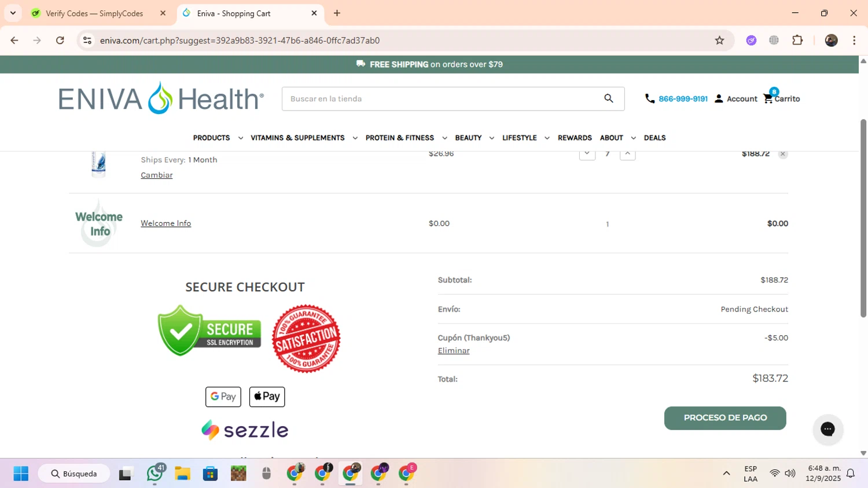
Task: Close the Eniva - Shopping Cart tab
Action: point(314,13)
